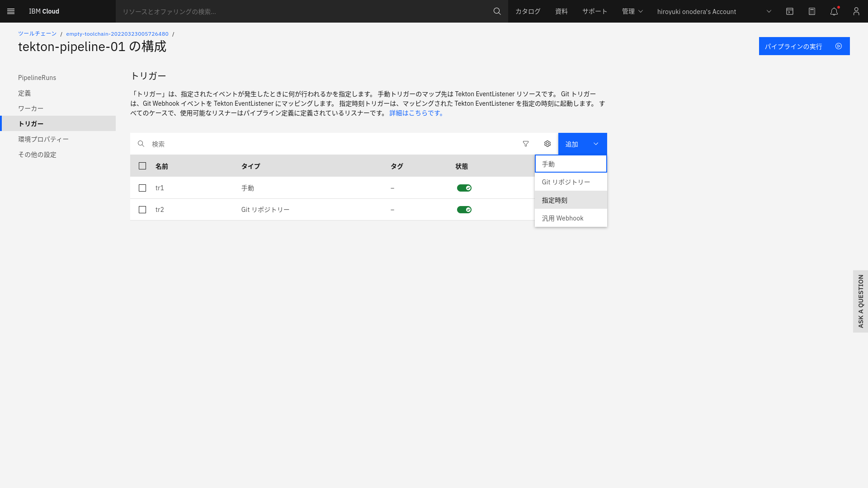Click the search magnifier in the top bar
This screenshot has width=868, height=488.
point(497,11)
